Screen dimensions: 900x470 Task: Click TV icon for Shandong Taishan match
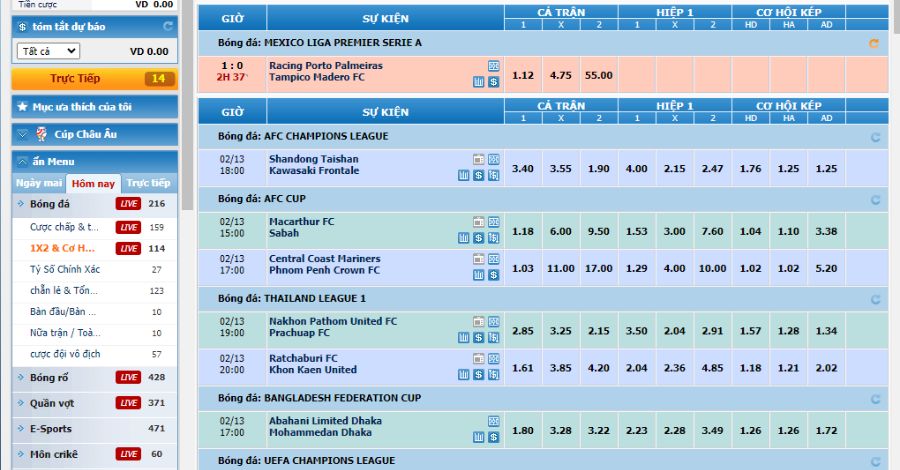click(x=479, y=160)
